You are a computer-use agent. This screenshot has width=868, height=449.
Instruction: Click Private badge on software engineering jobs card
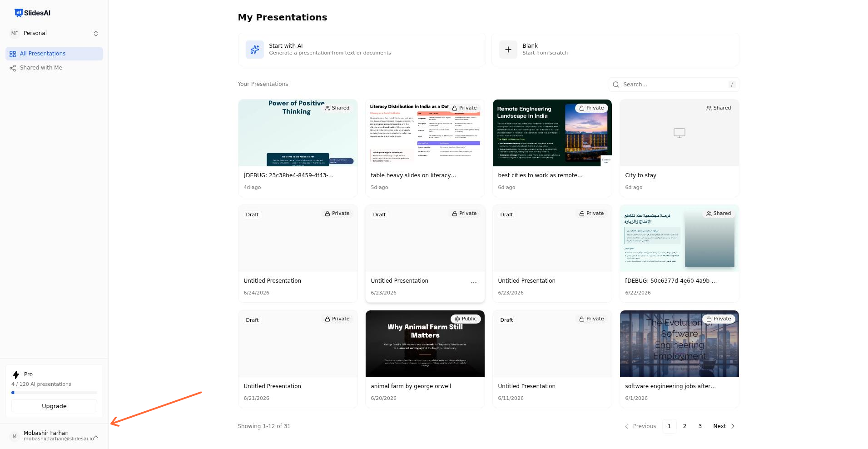pos(719,319)
